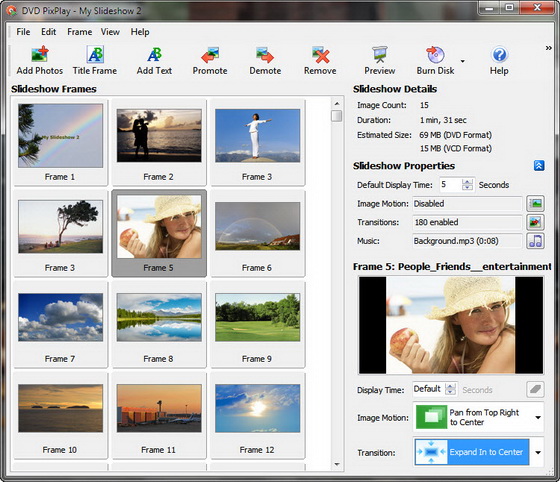Open Image Motion settings icon button

[535, 204]
